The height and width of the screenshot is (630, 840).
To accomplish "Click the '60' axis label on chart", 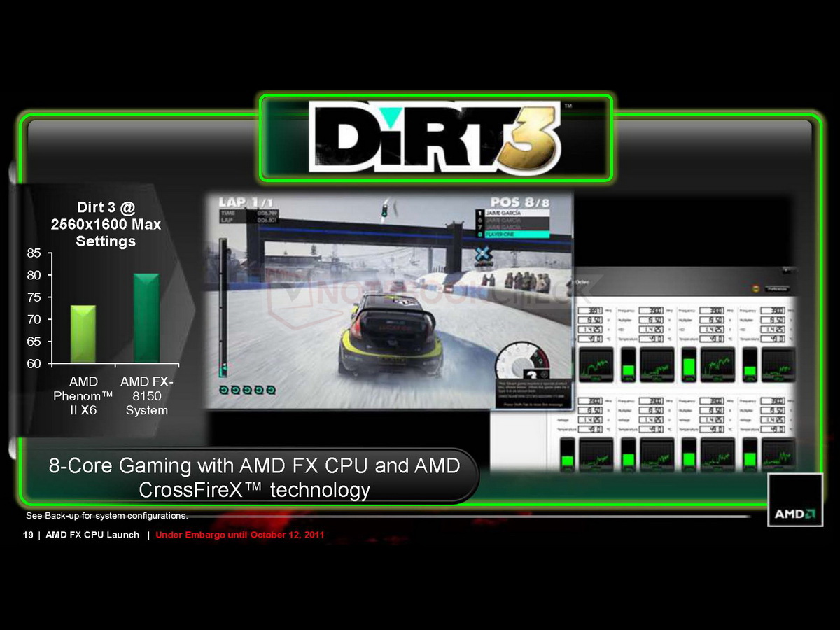I will (34, 363).
